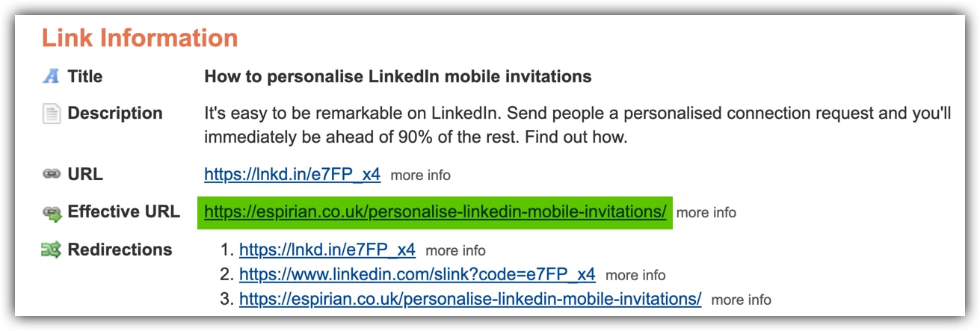
Task: Click the Effective URL label
Action: click(123, 211)
